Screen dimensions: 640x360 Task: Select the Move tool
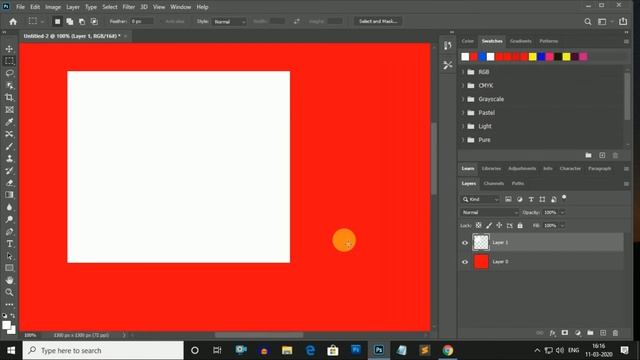tap(9, 49)
